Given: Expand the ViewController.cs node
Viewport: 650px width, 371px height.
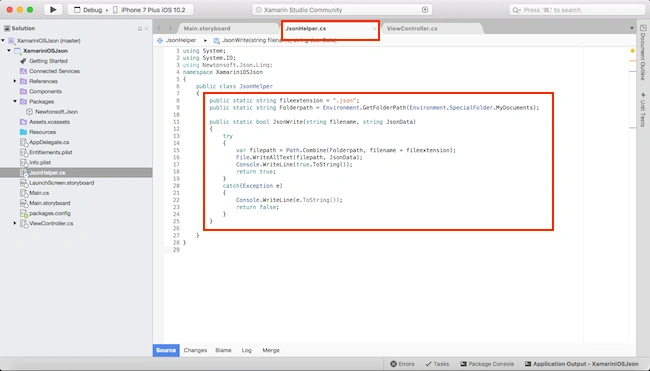Looking at the screenshot, I should coord(15,223).
